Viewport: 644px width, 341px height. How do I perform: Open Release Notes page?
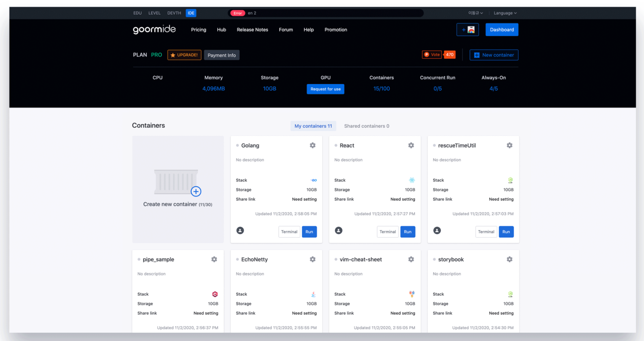[252, 30]
